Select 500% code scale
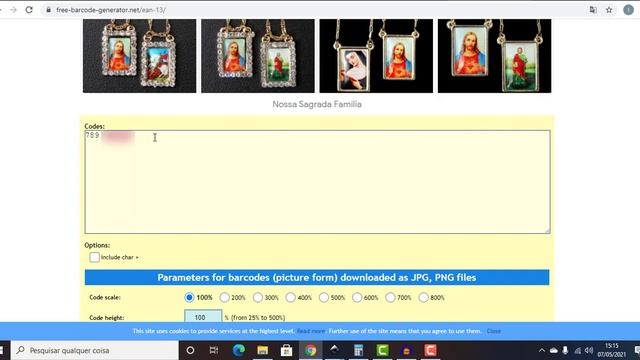Image resolution: width=640 pixels, height=360 pixels. 324,298
